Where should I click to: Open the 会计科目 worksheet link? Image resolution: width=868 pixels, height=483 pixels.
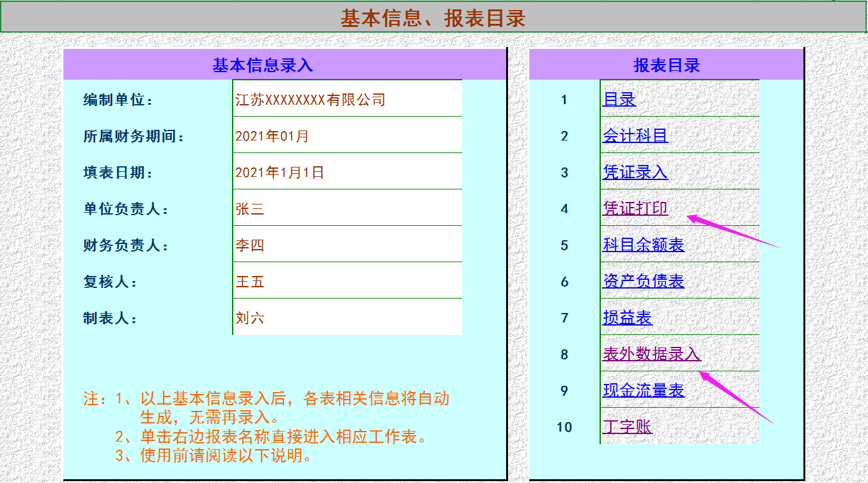633,135
